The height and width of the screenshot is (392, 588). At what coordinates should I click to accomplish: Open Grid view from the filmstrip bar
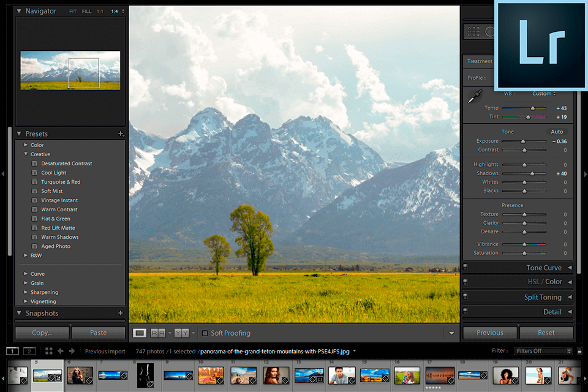pyautogui.click(x=49, y=351)
